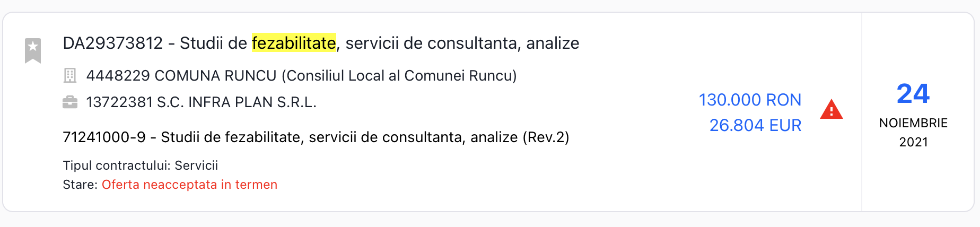
Task: Open authority 4448229 COMUNA RUNCU
Action: click(181, 75)
